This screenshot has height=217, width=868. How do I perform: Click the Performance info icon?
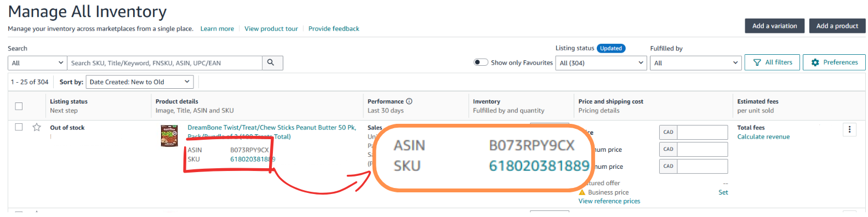tap(409, 101)
